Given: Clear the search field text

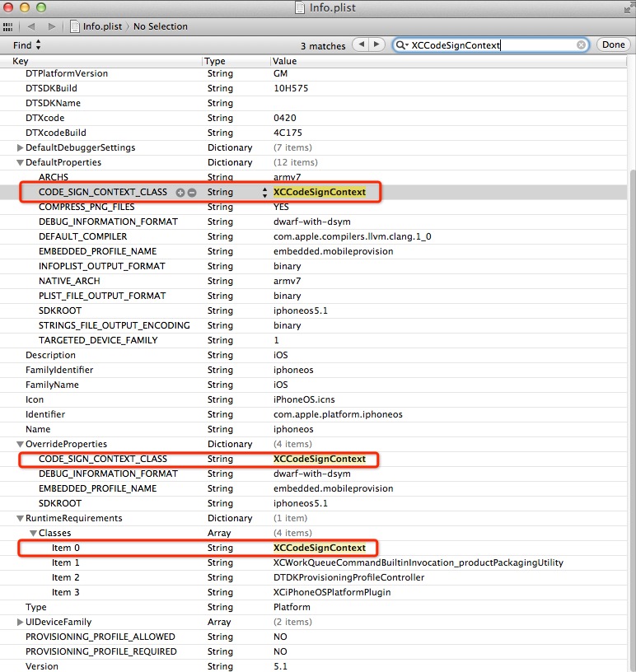Looking at the screenshot, I should [582, 45].
